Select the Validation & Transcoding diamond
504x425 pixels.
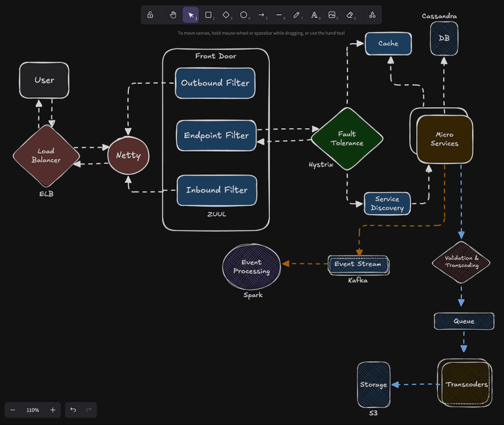pos(461,262)
